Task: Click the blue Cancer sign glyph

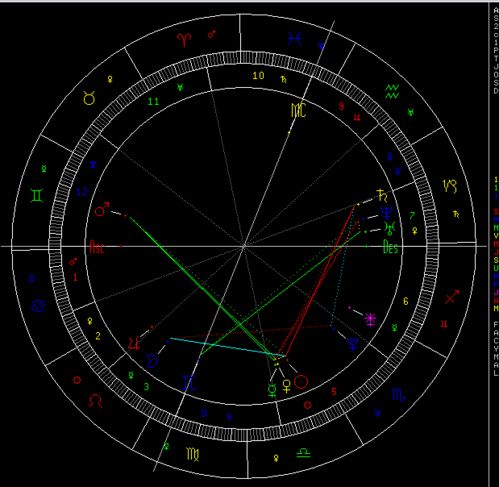Action: point(39,305)
